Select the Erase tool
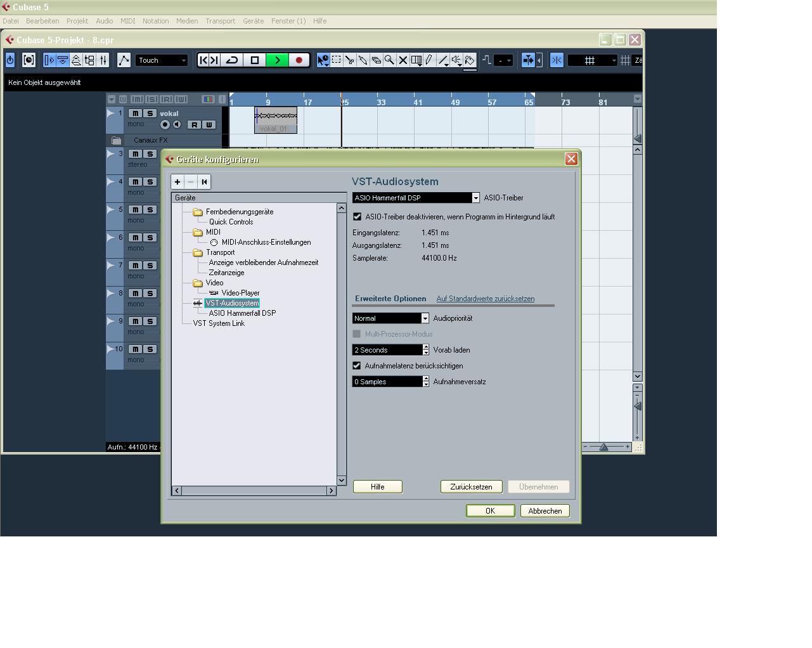 pyautogui.click(x=377, y=60)
